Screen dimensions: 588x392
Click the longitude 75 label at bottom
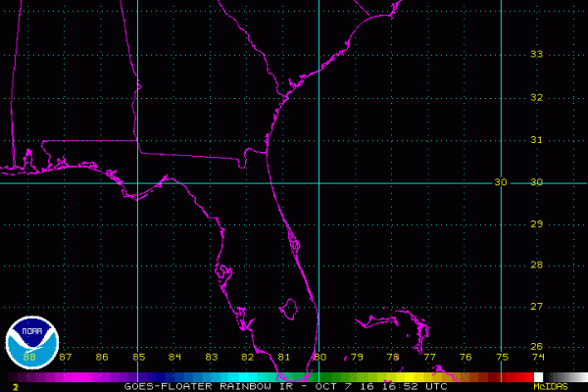[502, 357]
